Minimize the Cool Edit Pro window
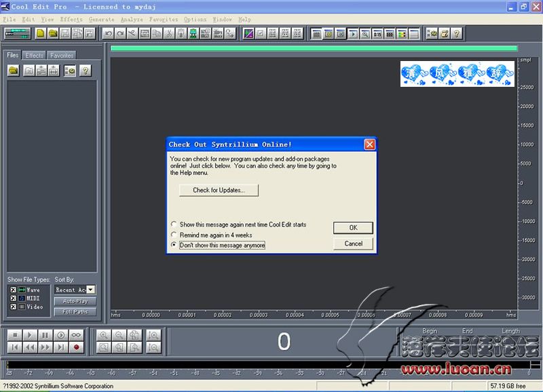Image resolution: width=543 pixels, height=392 pixels. click(x=511, y=7)
